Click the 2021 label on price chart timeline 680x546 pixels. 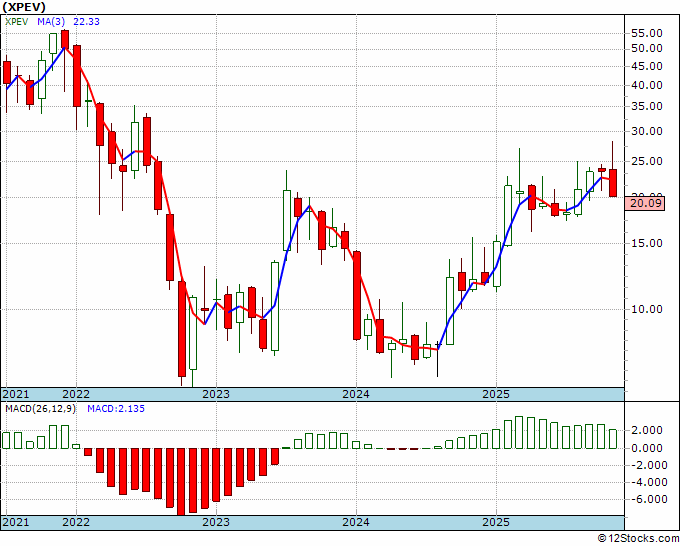[x=16, y=394]
